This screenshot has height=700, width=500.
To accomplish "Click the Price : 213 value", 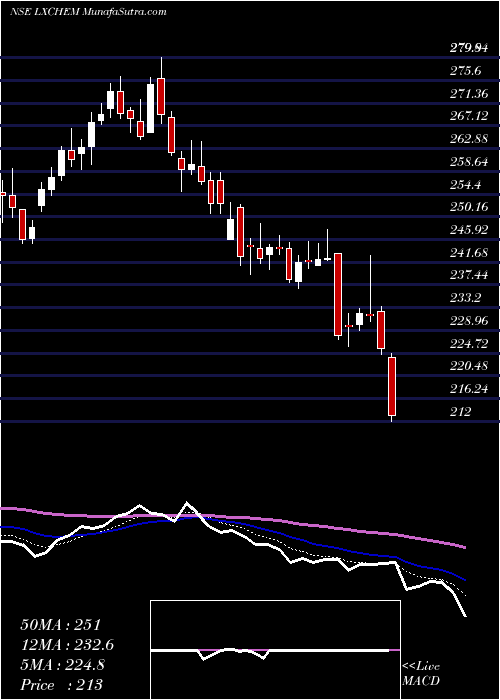I will (x=61, y=684).
